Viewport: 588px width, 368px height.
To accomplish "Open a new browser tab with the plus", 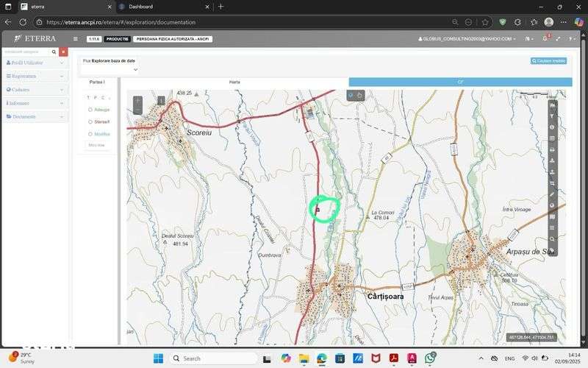I will tap(220, 7).
